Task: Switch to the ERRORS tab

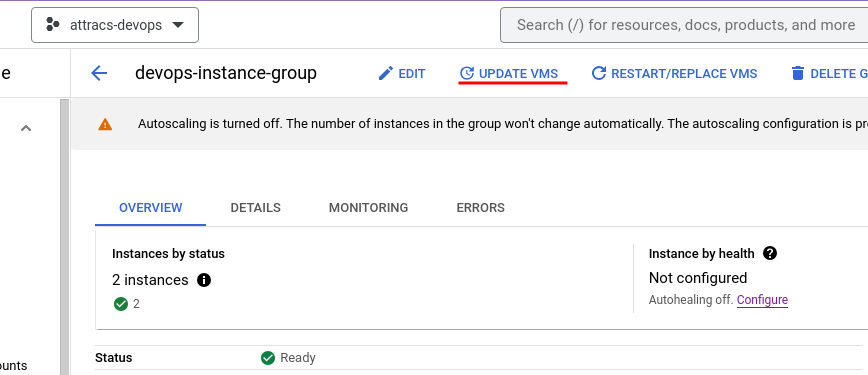Action: 480,208
